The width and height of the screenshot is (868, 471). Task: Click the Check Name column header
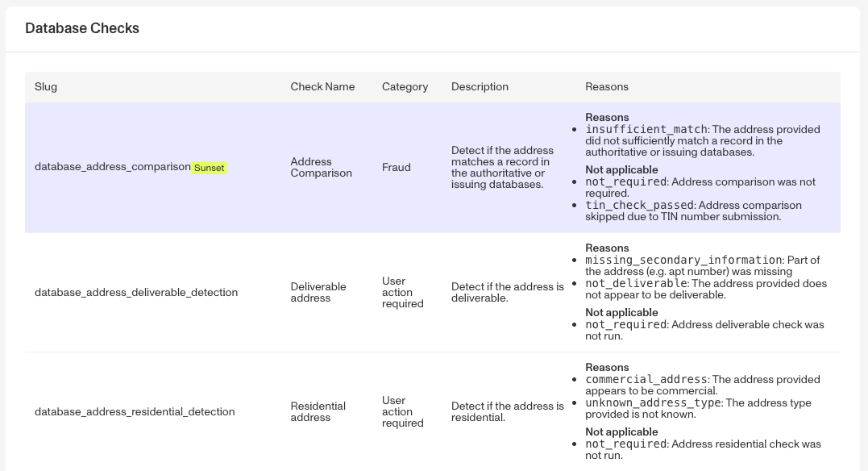[x=322, y=87]
